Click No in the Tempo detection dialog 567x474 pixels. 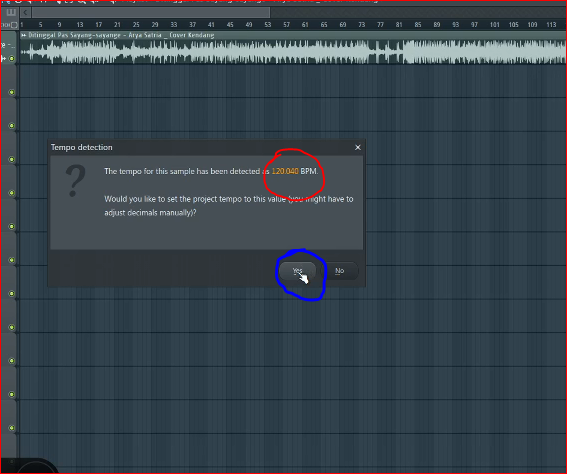pos(339,271)
